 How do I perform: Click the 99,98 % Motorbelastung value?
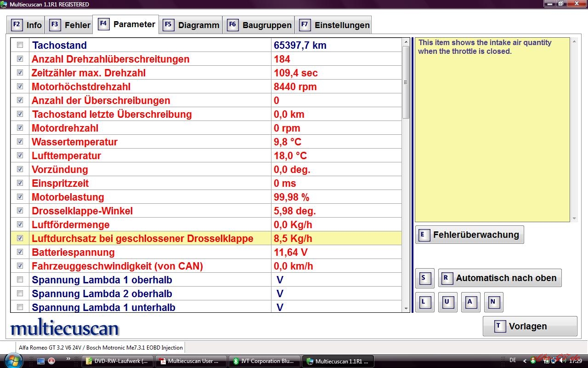point(291,197)
